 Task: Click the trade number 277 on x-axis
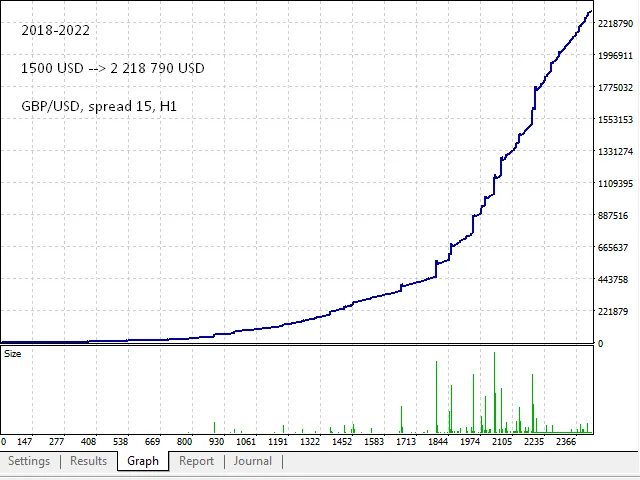pyautogui.click(x=56, y=442)
